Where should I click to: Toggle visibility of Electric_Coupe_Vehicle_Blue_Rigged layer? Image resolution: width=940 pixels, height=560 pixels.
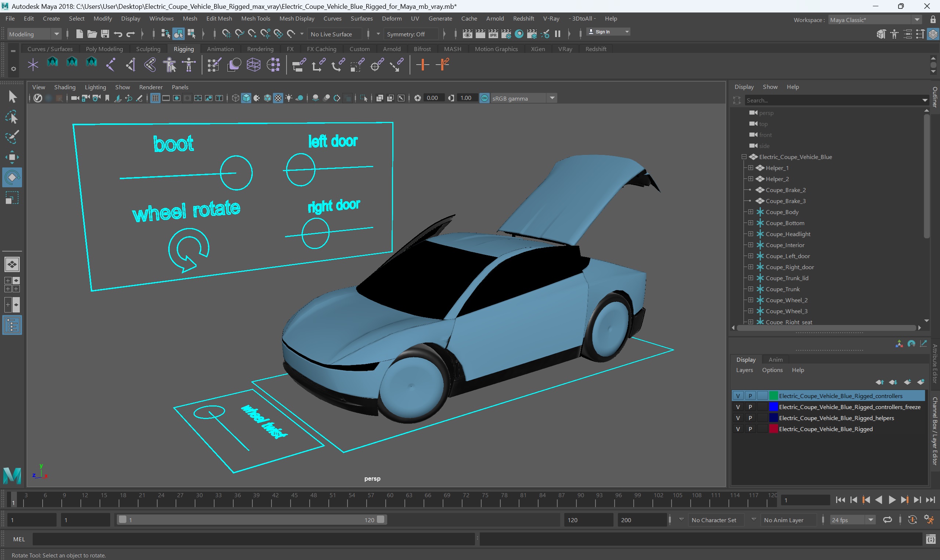click(738, 429)
